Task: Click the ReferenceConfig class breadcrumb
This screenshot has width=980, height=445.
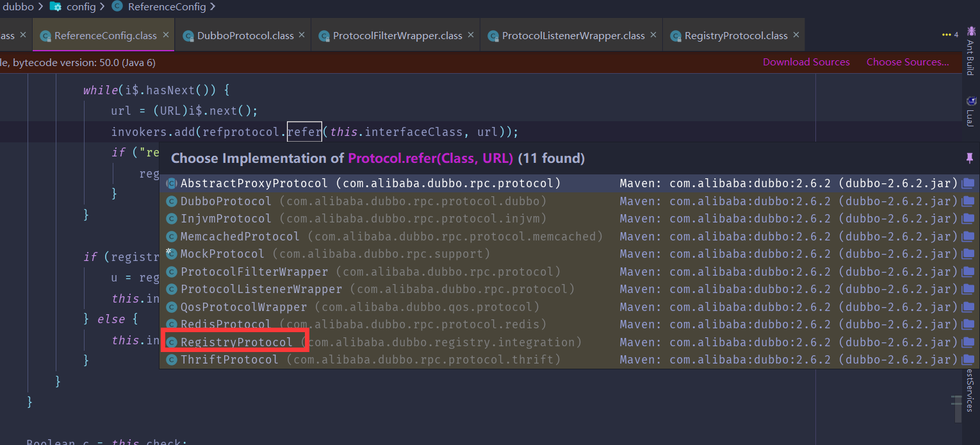Action: click(x=159, y=7)
